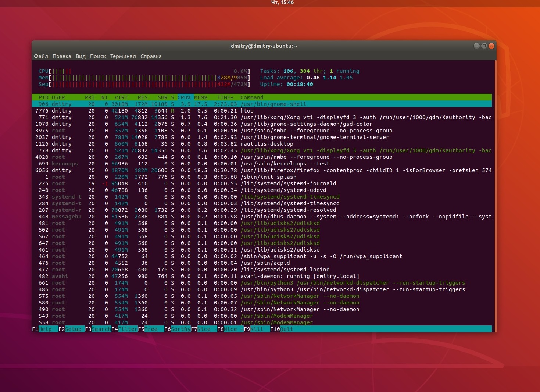Select the gsd-color process row

pos(262,124)
